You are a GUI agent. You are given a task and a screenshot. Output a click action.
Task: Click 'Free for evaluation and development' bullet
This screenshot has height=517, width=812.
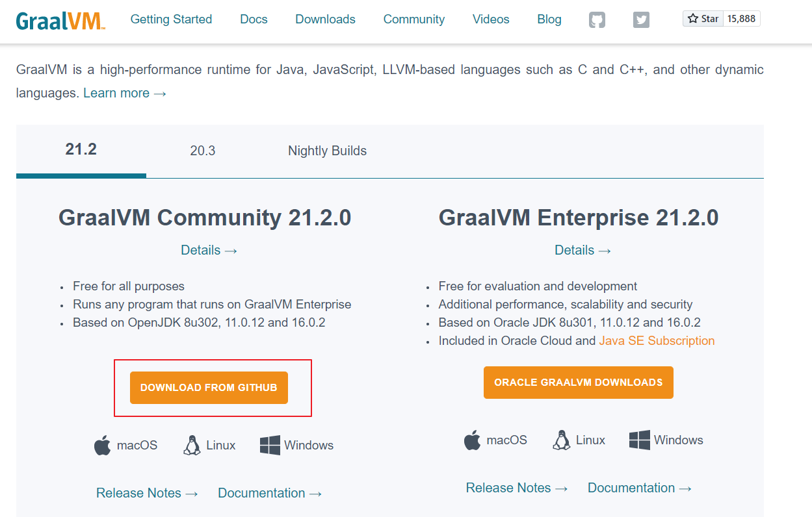[538, 286]
